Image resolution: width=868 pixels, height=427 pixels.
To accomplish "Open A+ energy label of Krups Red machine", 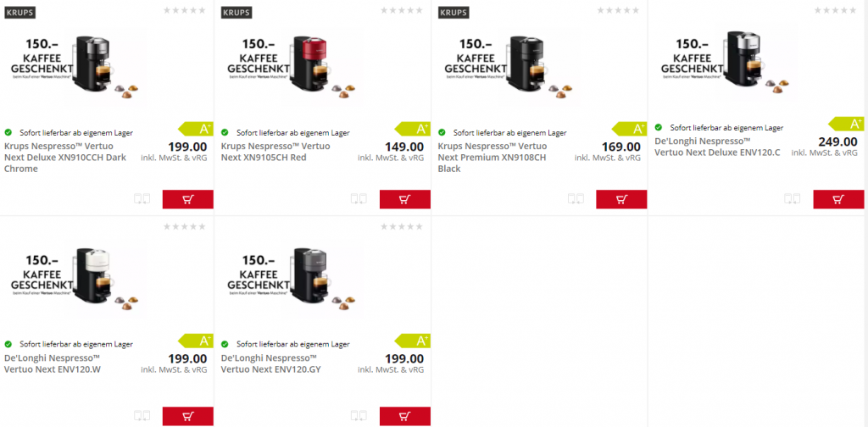I will click(x=414, y=129).
